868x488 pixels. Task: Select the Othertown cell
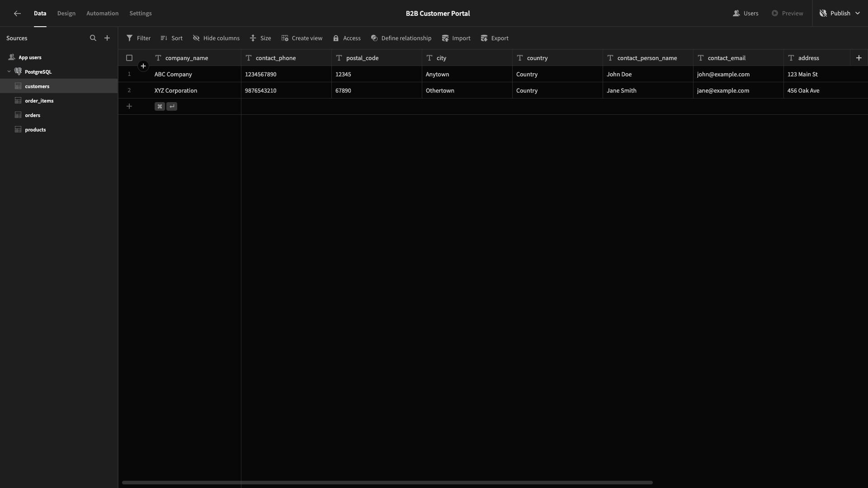coord(467,90)
